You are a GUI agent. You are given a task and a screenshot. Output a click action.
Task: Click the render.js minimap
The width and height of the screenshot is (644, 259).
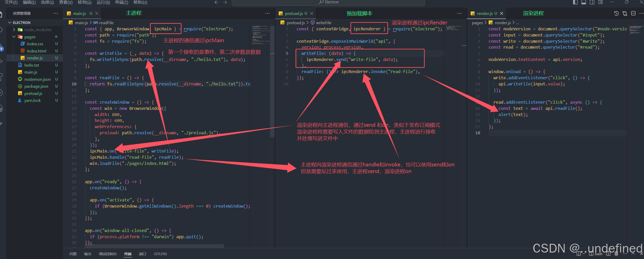coord(636,30)
